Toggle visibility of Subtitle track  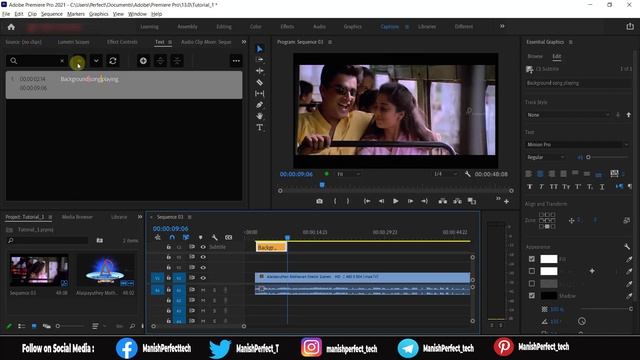(203, 247)
